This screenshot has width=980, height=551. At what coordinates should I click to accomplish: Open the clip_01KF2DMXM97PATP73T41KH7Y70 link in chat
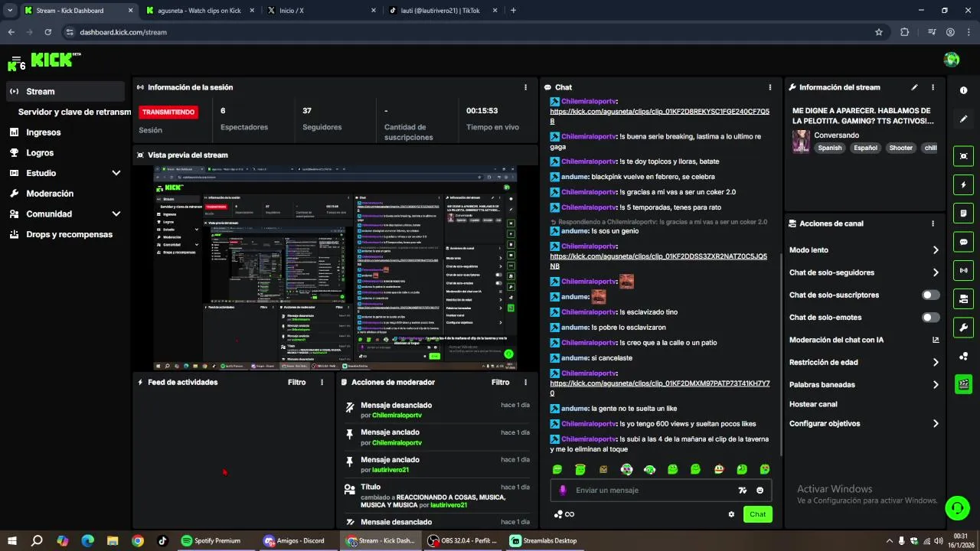(659, 388)
